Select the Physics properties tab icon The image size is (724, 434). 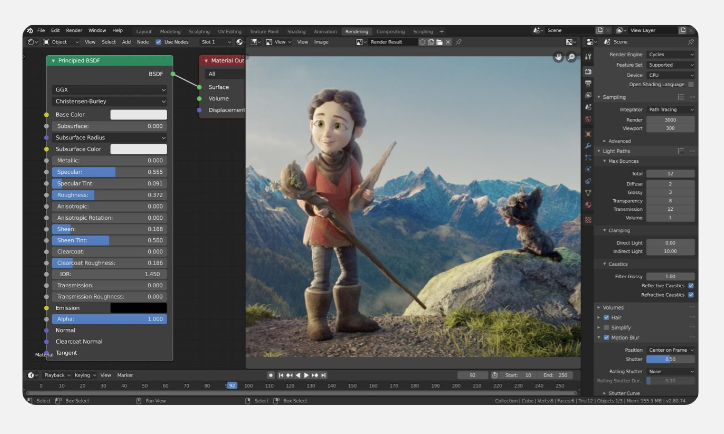(588, 169)
